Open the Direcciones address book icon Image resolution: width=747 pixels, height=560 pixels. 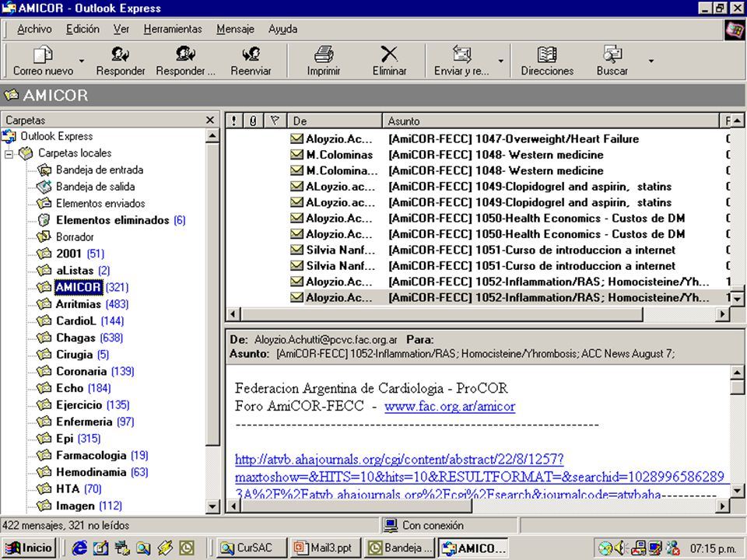547,54
